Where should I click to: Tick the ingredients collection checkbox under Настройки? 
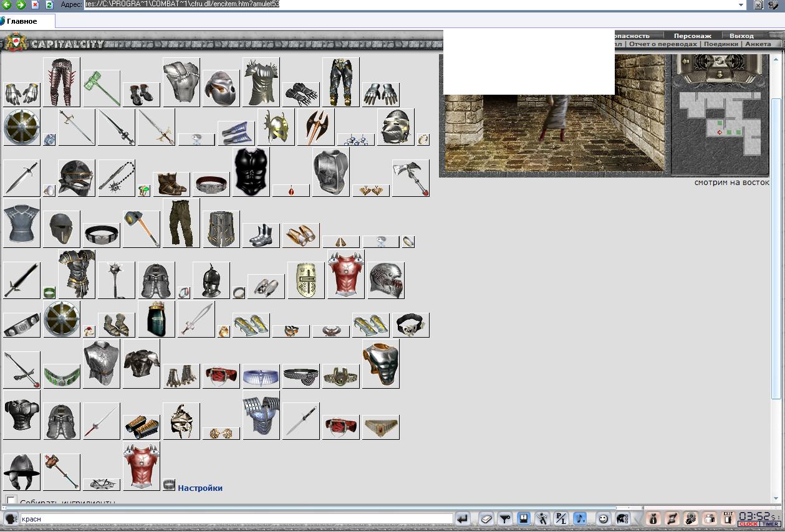click(11, 500)
